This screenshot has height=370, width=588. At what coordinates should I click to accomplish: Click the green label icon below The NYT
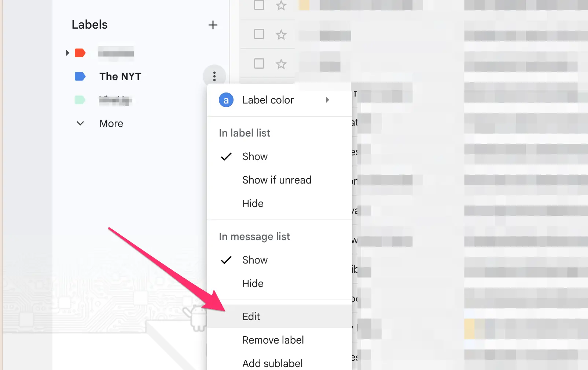(x=80, y=100)
